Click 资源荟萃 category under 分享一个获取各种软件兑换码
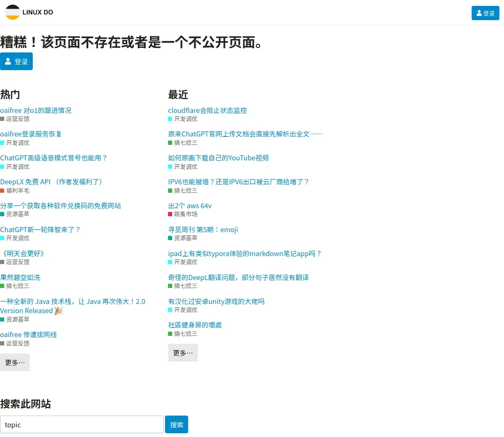 click(15, 214)
